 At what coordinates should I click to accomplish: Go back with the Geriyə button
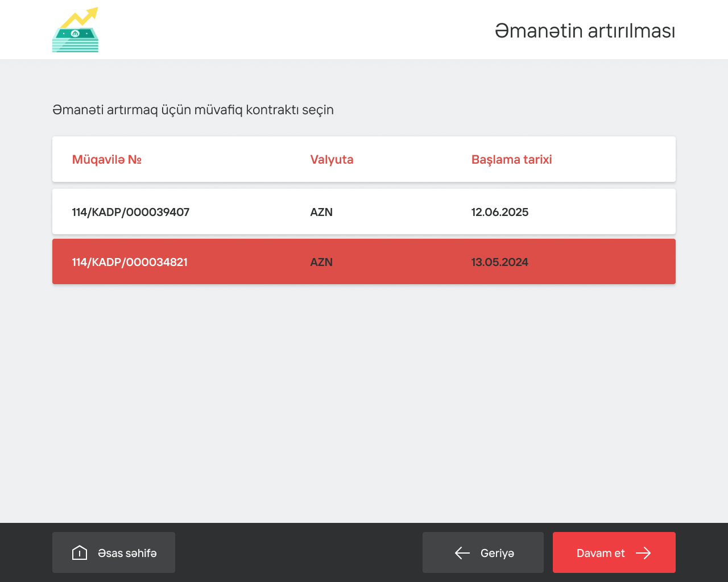point(483,552)
